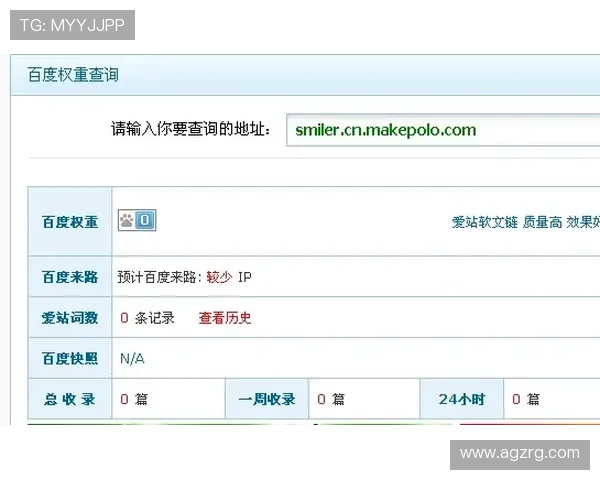The height and width of the screenshot is (480, 600).
Task: Click the Baidu paw weight badge icon
Action: coord(137,220)
